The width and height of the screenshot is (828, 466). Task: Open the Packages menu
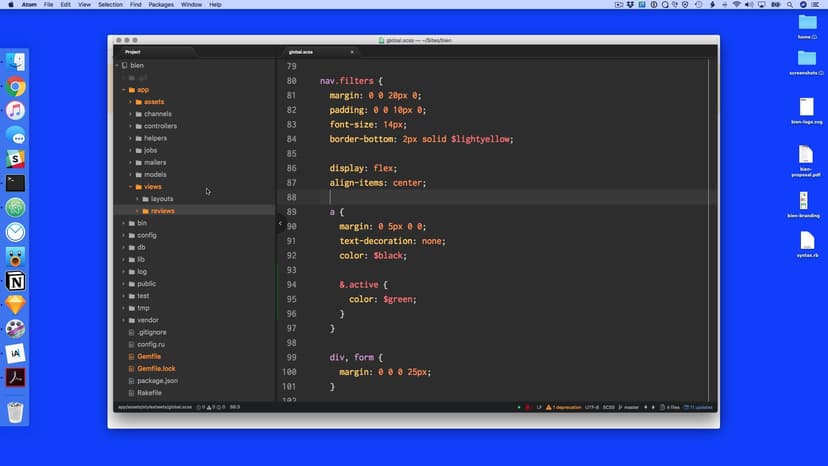[160, 5]
